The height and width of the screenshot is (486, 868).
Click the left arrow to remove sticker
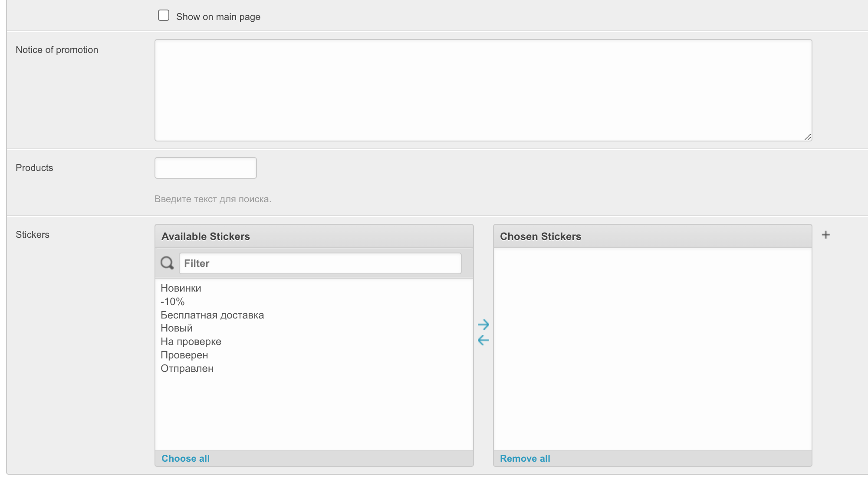tap(483, 340)
